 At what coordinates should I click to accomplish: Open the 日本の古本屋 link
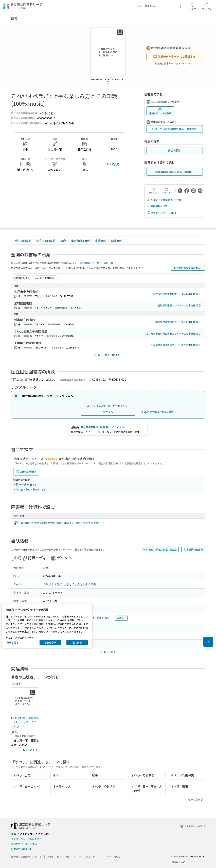(x=26, y=485)
